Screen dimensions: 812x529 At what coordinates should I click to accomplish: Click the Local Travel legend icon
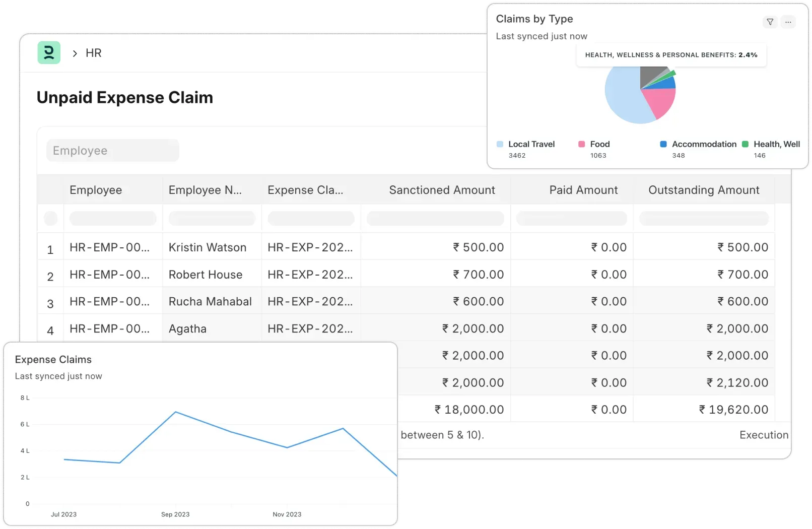(x=499, y=144)
